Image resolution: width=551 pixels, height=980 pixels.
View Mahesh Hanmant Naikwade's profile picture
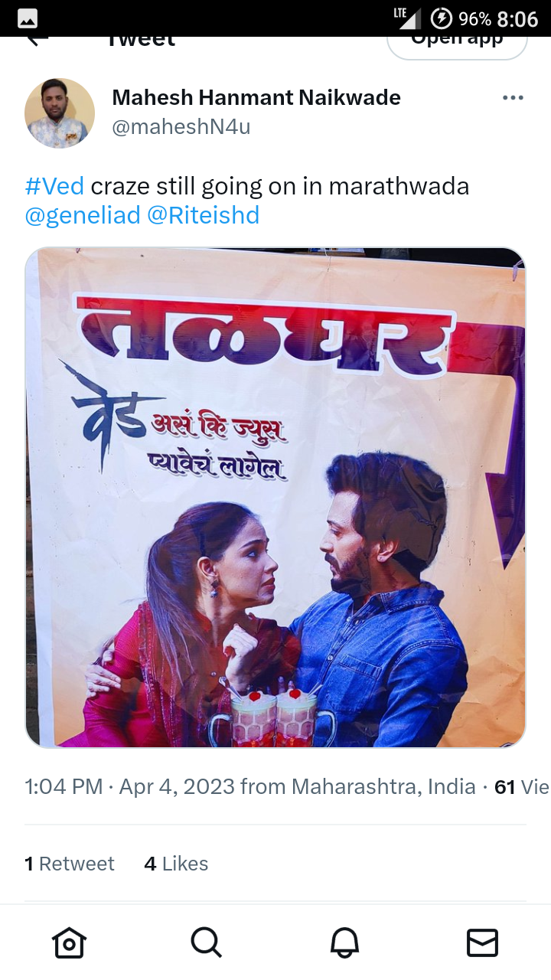click(60, 113)
